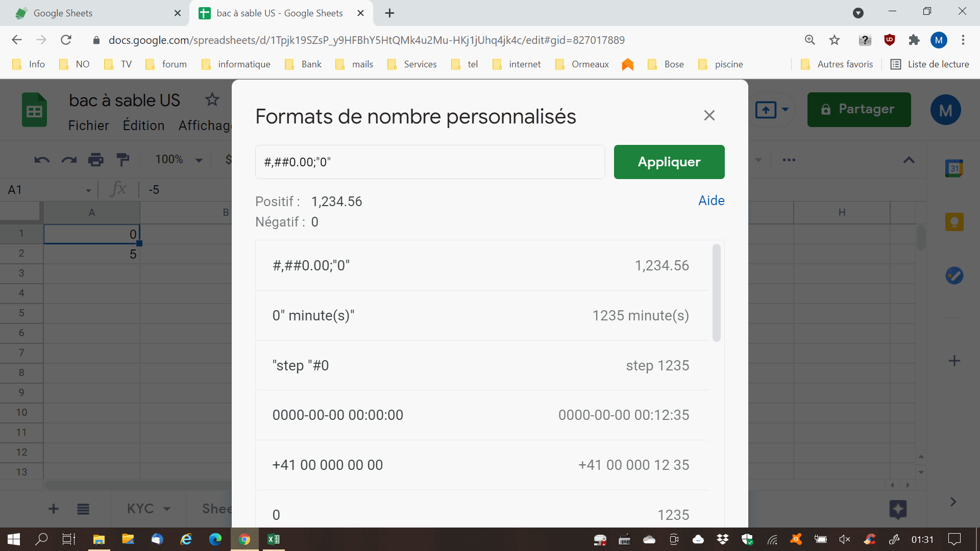Viewport: 980px width, 551px height.
Task: Click the print icon
Action: click(96, 160)
